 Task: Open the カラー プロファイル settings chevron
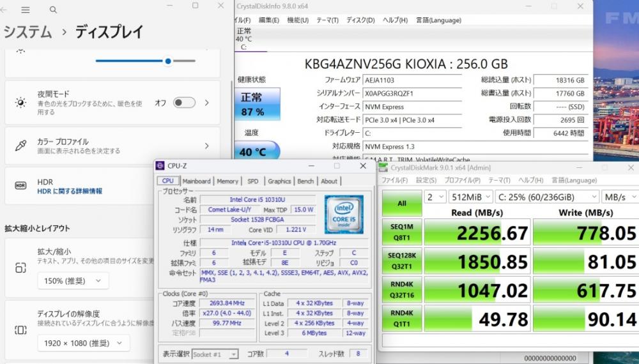point(207,146)
